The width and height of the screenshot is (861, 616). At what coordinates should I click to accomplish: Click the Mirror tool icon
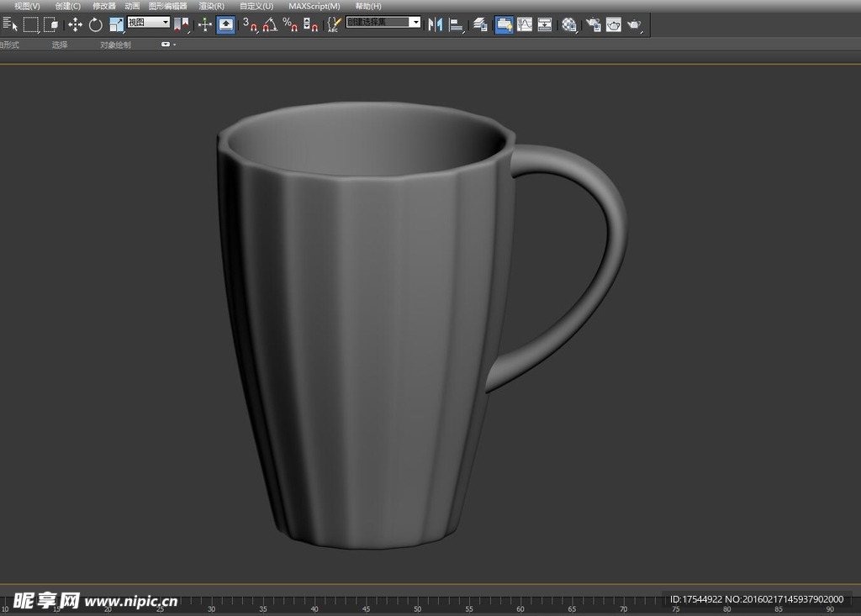(x=435, y=24)
